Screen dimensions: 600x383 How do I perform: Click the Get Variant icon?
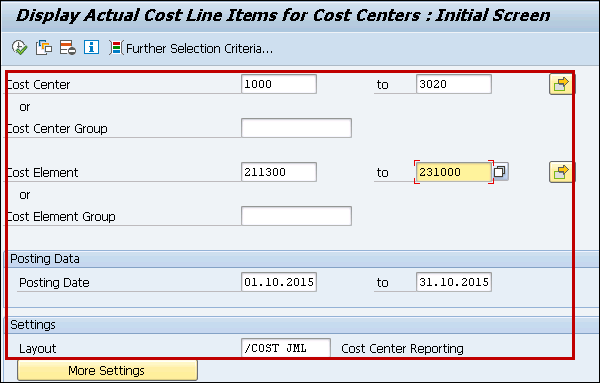pos(44,48)
